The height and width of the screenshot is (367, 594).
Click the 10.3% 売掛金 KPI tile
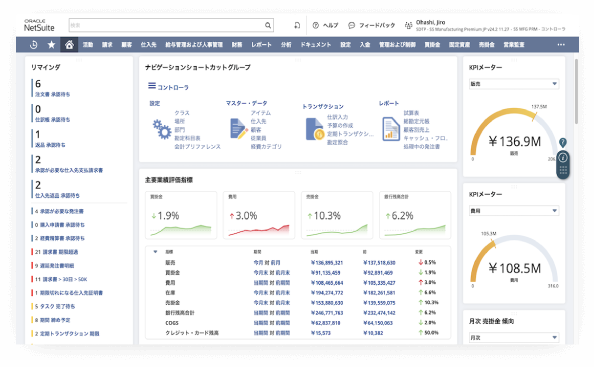point(338,215)
